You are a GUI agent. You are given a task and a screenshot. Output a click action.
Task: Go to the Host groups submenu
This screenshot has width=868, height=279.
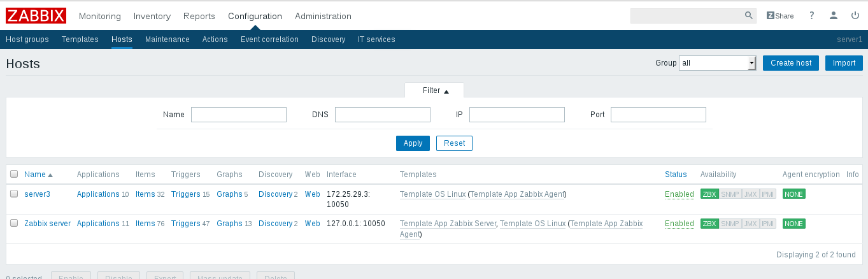coord(27,39)
